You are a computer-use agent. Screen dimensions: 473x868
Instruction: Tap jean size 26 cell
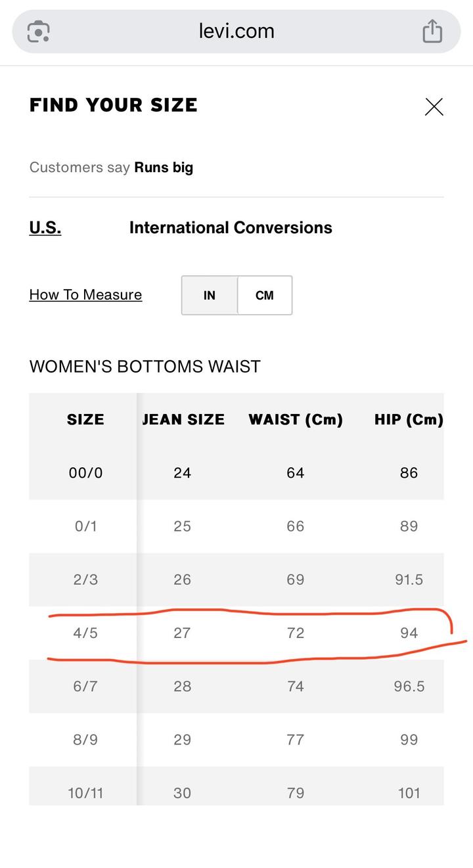pos(182,580)
